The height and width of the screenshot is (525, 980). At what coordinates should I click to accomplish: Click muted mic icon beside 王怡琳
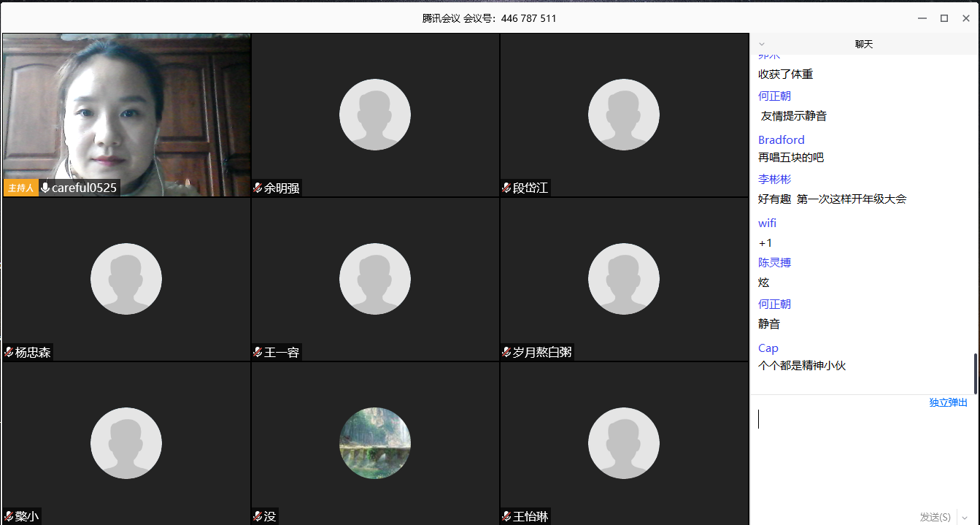click(506, 517)
